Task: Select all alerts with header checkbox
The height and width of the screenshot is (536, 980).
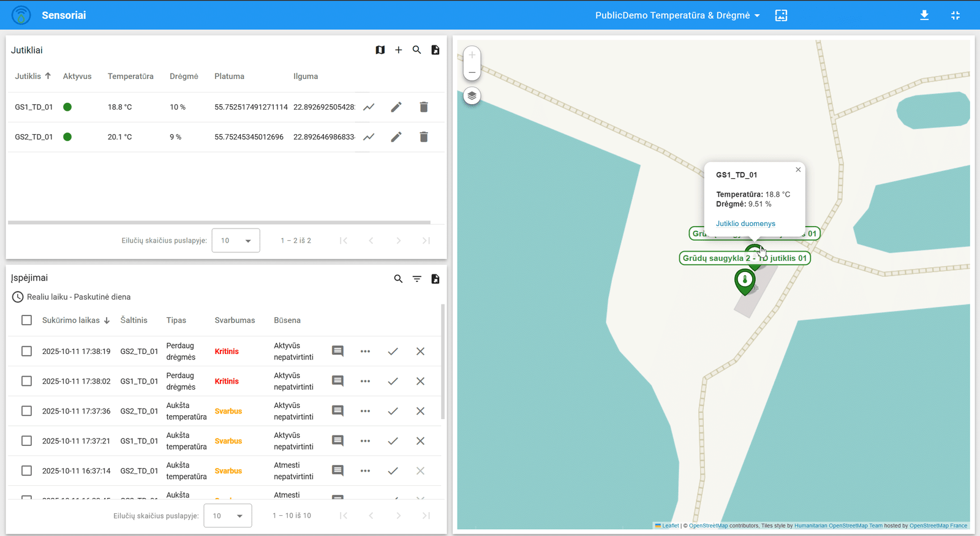Action: click(26, 320)
